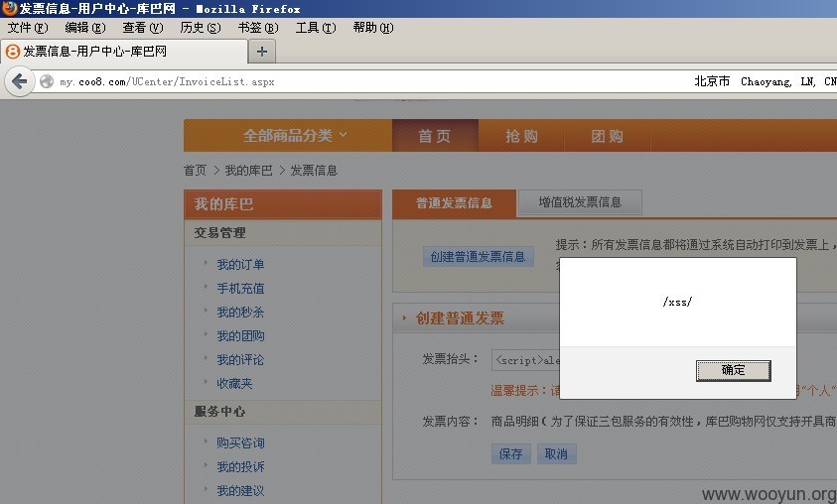The height and width of the screenshot is (504, 837).
Task: Click the /xss/ alert message text
Action: click(677, 302)
